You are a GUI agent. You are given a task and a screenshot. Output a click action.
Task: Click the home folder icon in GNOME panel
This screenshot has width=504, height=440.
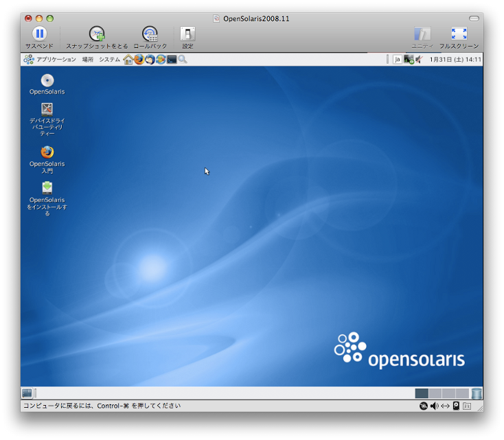[128, 60]
